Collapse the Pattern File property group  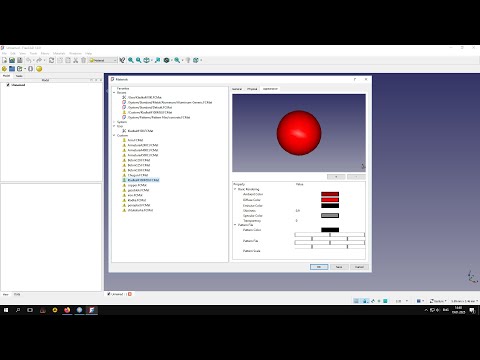click(x=235, y=225)
